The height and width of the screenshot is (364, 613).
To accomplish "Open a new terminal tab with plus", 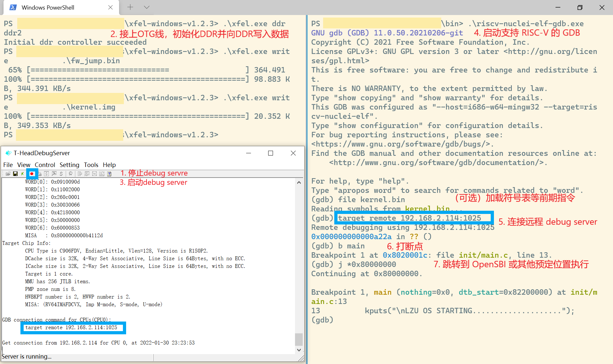I will 130,7.
